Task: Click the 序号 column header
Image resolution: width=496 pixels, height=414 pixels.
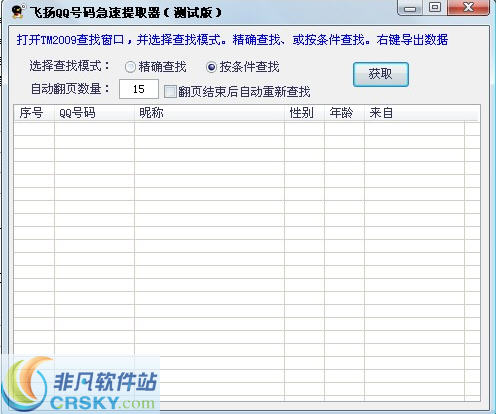Action: pyautogui.click(x=34, y=113)
